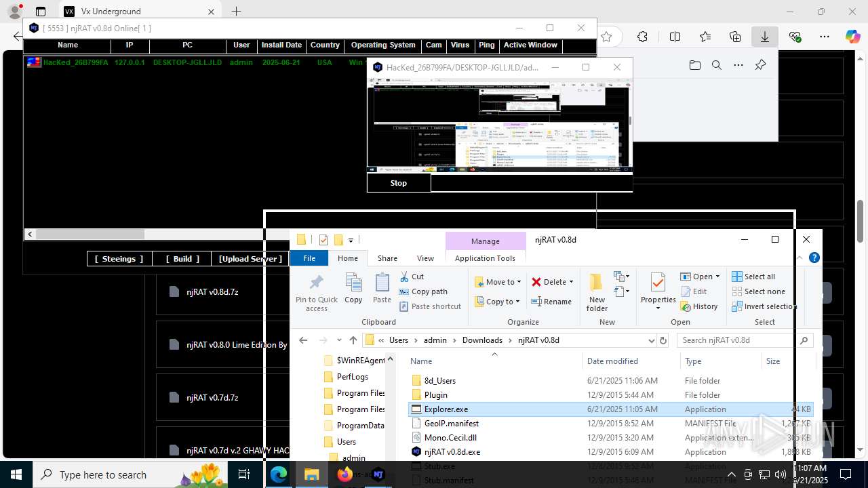
Task: Expand address bar history dropdown
Action: point(651,340)
